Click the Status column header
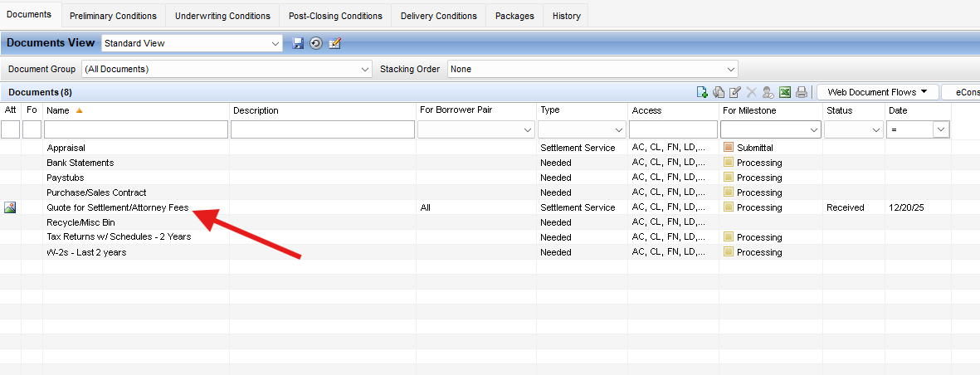Screen dimensions: 980x375 point(853,110)
